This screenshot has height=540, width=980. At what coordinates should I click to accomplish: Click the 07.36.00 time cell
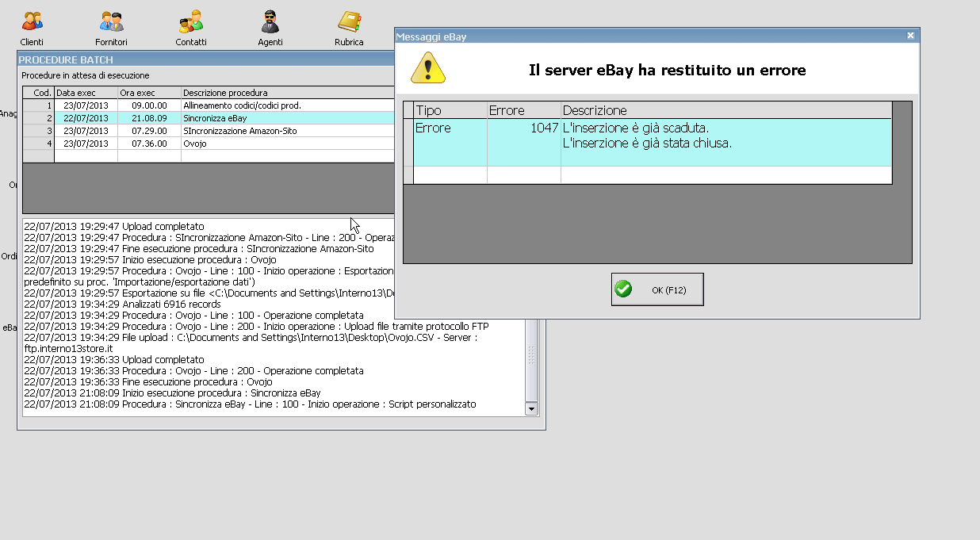pyautogui.click(x=149, y=143)
